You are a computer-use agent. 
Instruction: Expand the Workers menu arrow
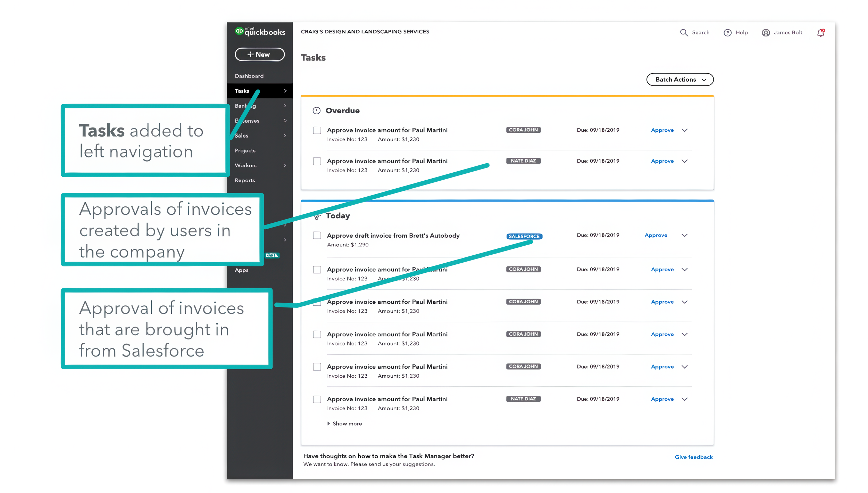pyautogui.click(x=285, y=165)
